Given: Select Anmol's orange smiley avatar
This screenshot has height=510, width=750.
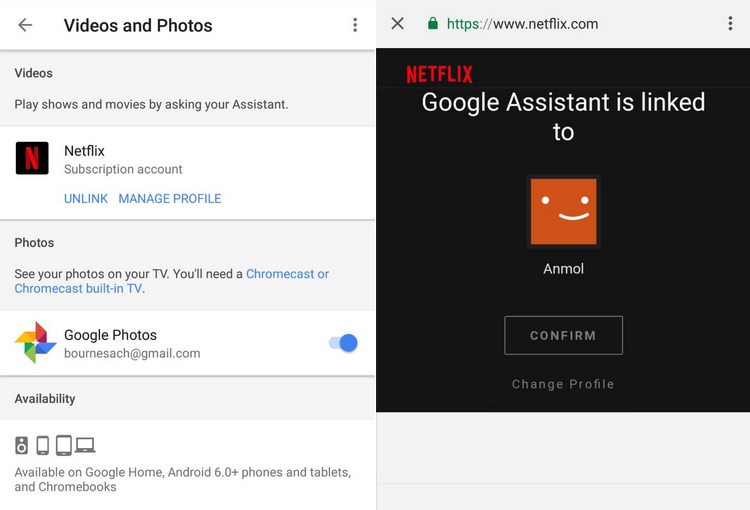Looking at the screenshot, I should 563,211.
